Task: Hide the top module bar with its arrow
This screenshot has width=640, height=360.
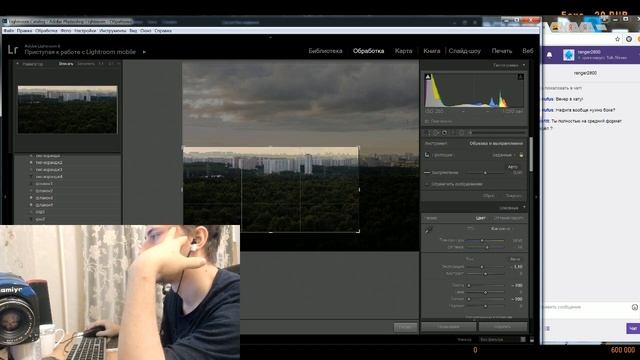Action: tap(270, 38)
